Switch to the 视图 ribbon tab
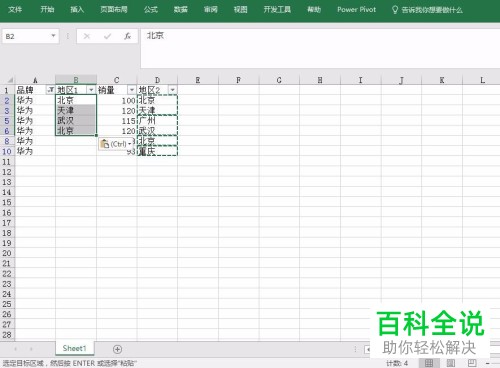The image size is (500, 368). pos(241,10)
